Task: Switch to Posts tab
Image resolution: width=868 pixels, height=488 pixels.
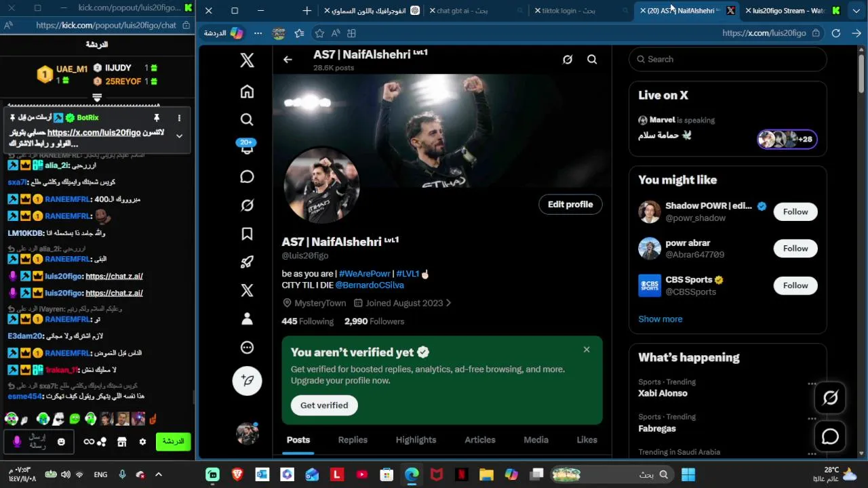Action: click(298, 440)
